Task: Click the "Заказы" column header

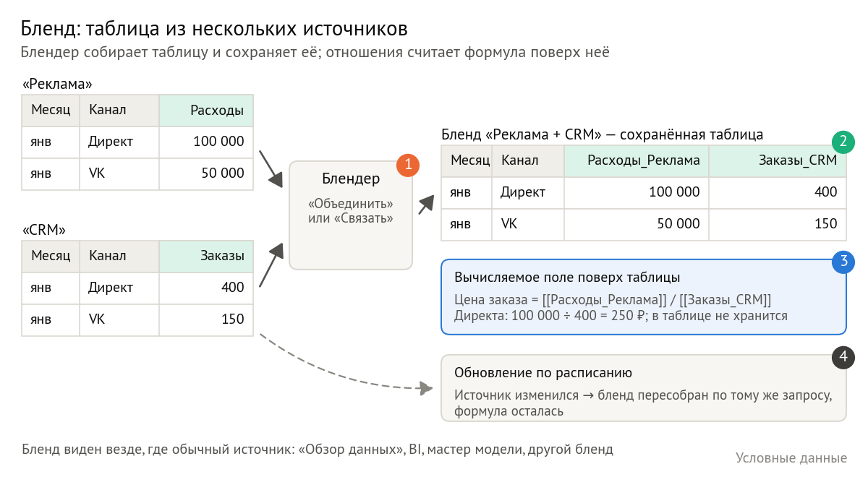Action: (x=206, y=256)
